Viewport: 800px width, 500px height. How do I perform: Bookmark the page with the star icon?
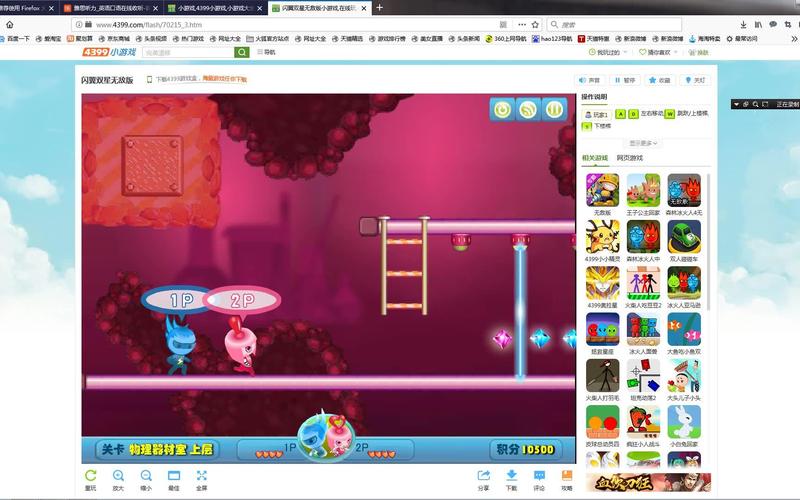pos(535,24)
